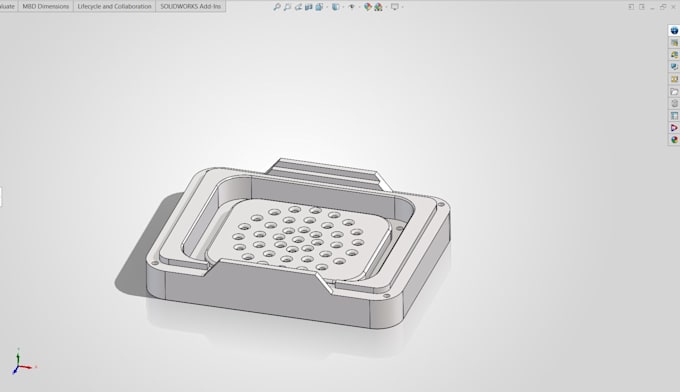
Task: Switch to the MBD Dimensions tab
Action: 46,6
